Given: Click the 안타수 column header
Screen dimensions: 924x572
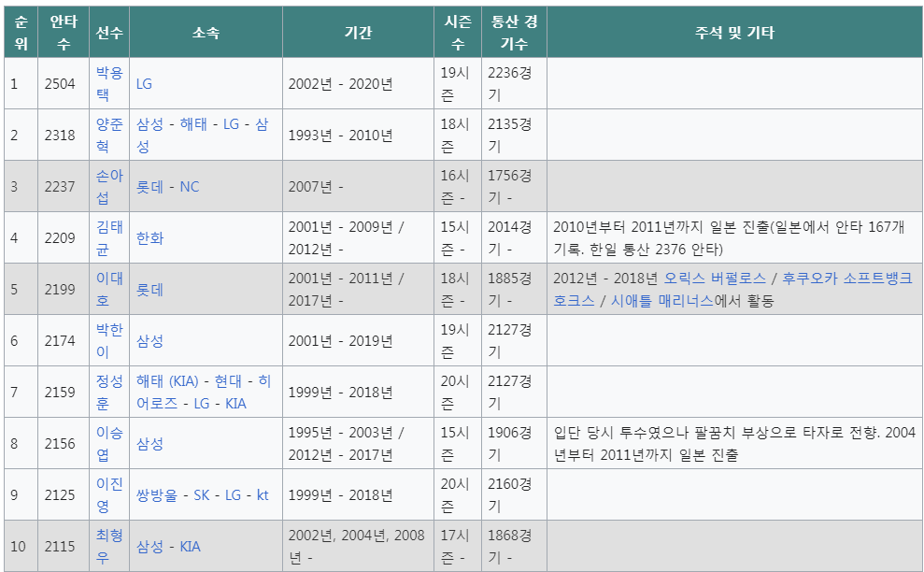Looking at the screenshot, I should [64, 33].
